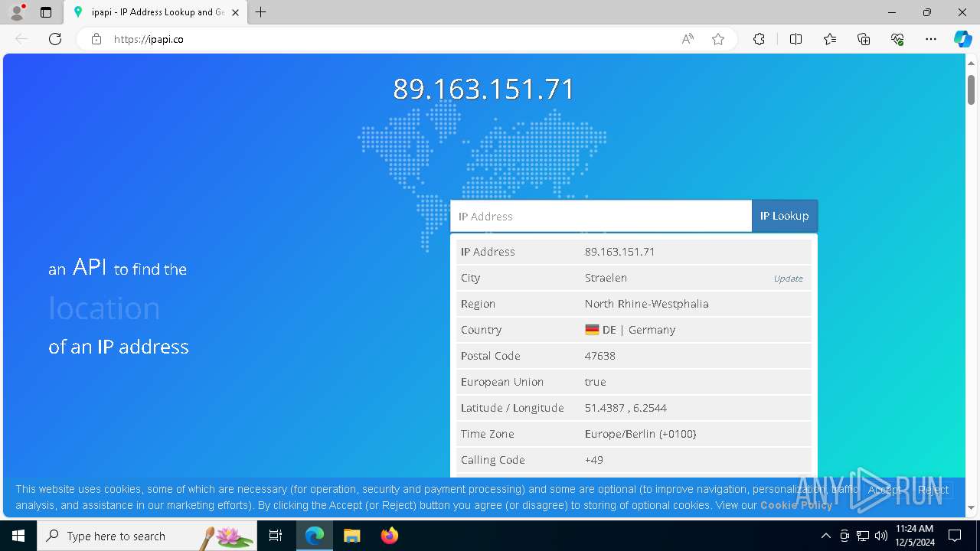Click the IP Lookup button
Image resolution: width=980 pixels, height=551 pixels.
tap(785, 217)
